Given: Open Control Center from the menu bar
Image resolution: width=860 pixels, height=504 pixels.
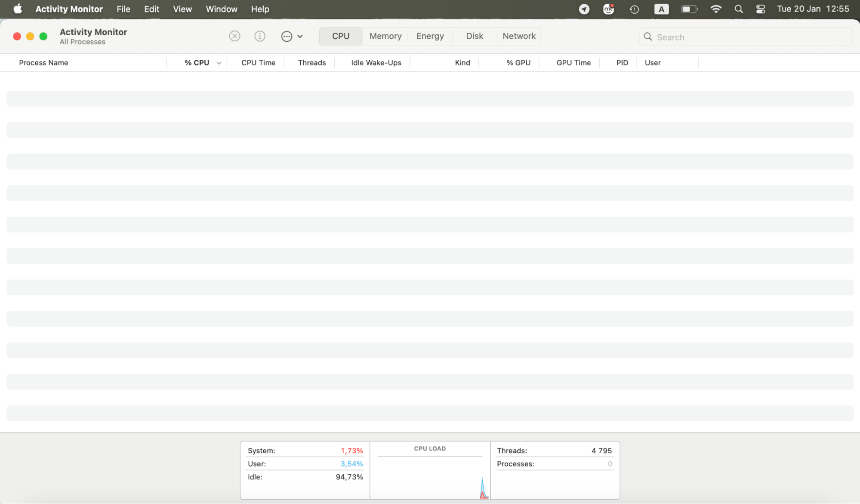Looking at the screenshot, I should (x=760, y=9).
